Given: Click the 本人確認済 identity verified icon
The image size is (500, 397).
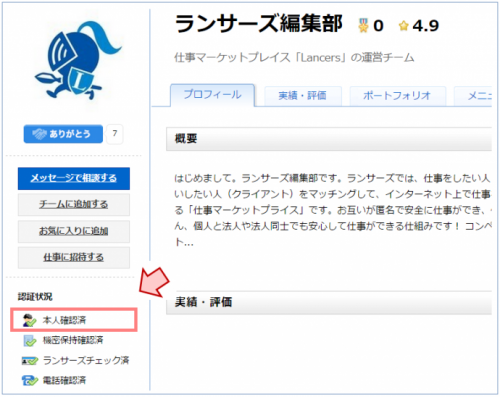Looking at the screenshot, I should (x=29, y=320).
